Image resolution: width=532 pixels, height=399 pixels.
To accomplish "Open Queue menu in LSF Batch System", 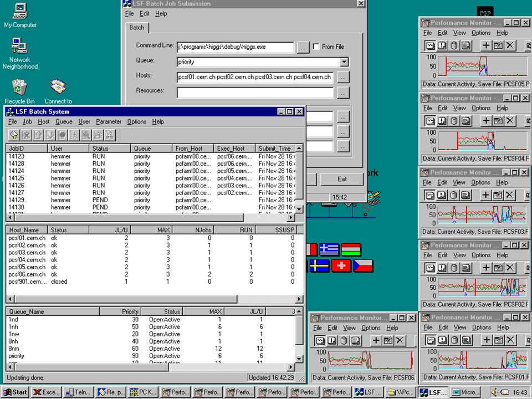I will coord(64,121).
